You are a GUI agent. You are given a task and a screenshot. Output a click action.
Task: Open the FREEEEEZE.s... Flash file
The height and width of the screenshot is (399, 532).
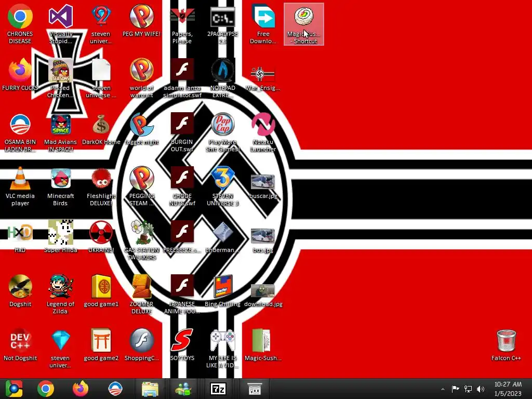[182, 236]
